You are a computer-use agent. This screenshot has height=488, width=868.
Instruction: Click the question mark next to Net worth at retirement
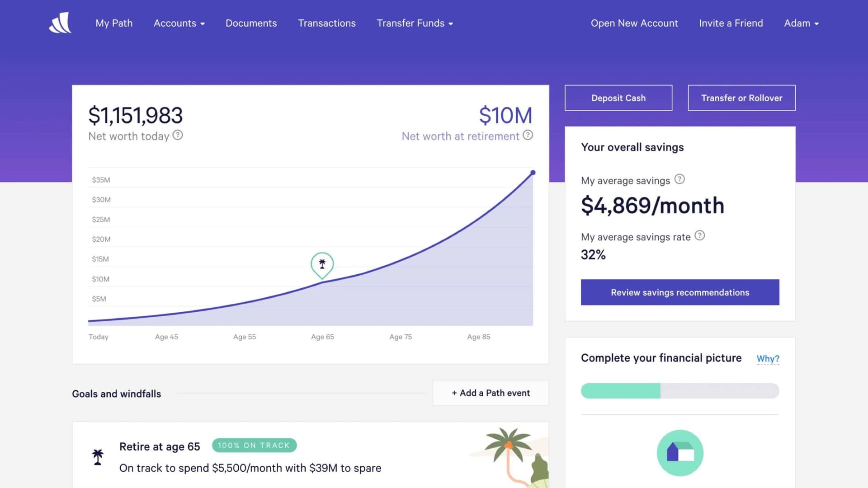(x=527, y=134)
